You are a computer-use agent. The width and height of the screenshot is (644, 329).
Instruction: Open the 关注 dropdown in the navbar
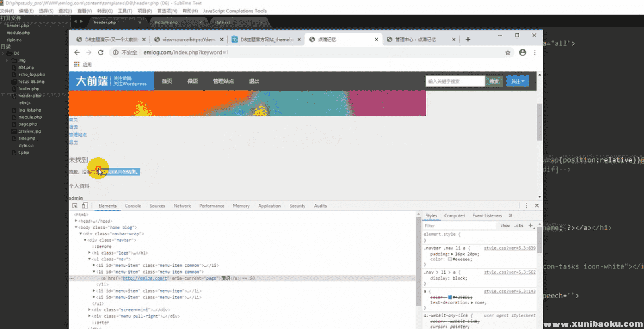tap(518, 81)
